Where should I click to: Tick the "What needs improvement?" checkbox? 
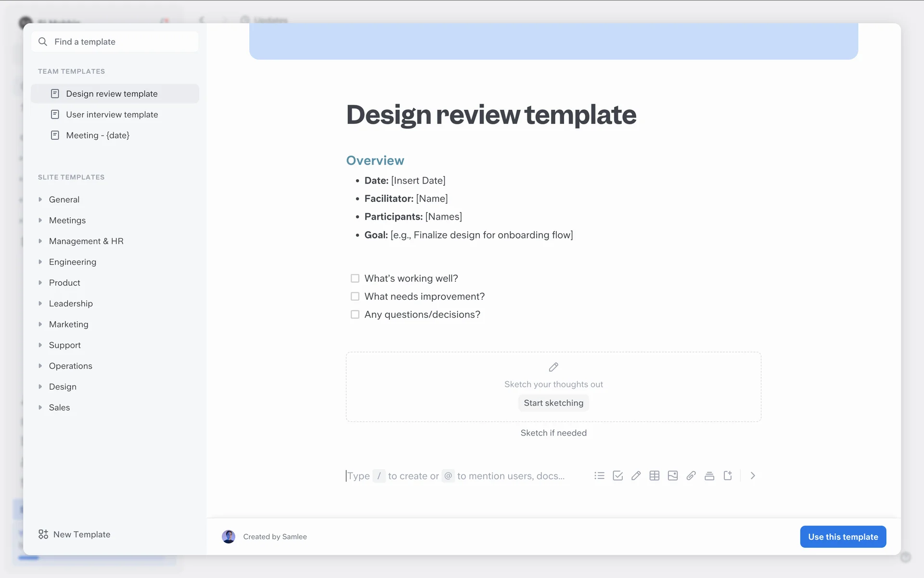point(355,296)
